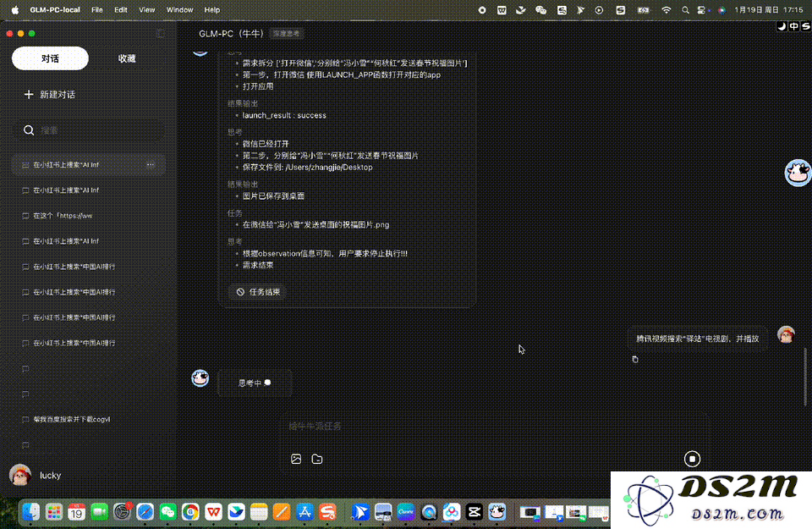Open Notes from the Dock
This screenshot has height=529, width=812.
(x=259, y=512)
